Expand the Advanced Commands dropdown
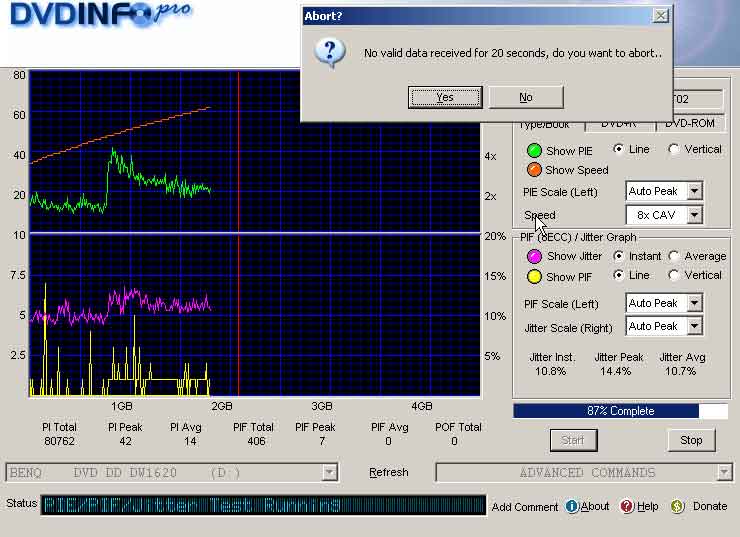This screenshot has height=537, width=740. click(724, 473)
